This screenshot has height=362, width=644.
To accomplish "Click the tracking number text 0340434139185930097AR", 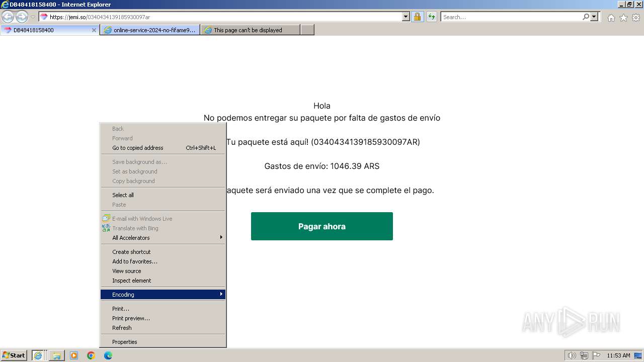I will (365, 142).
